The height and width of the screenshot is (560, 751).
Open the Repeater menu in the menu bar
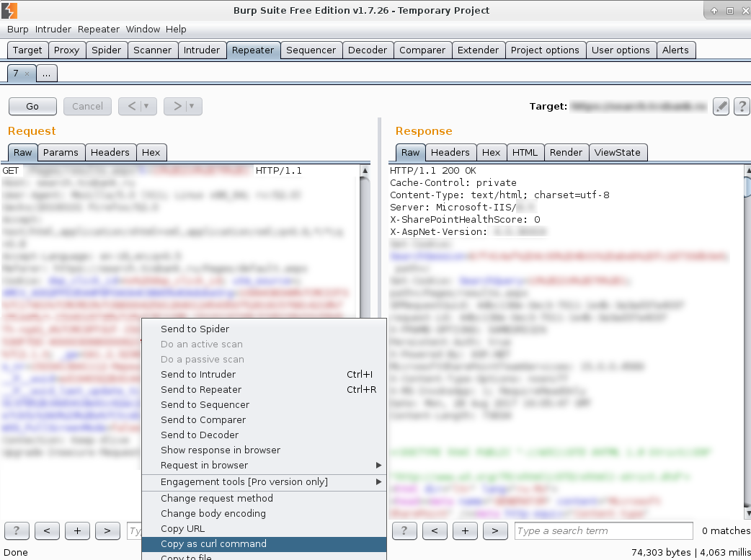[x=98, y=30]
